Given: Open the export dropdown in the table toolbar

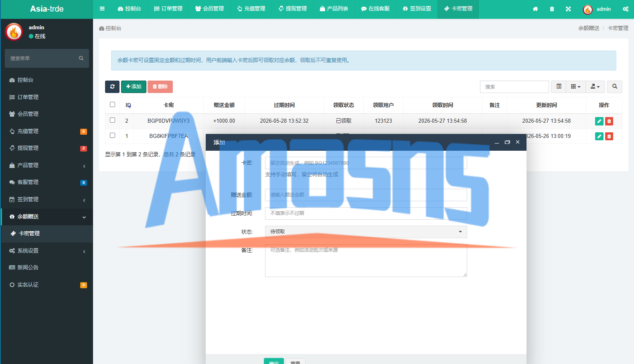Looking at the screenshot, I should (x=595, y=87).
